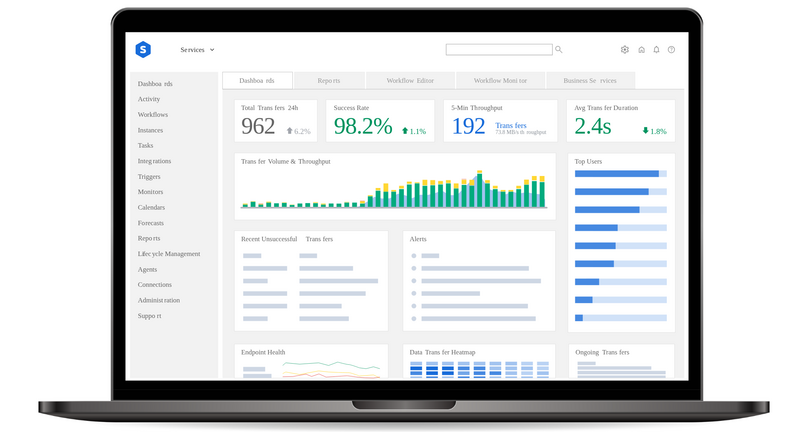Open Integrations in the sidebar
This screenshot has height=432, width=800.
click(154, 161)
